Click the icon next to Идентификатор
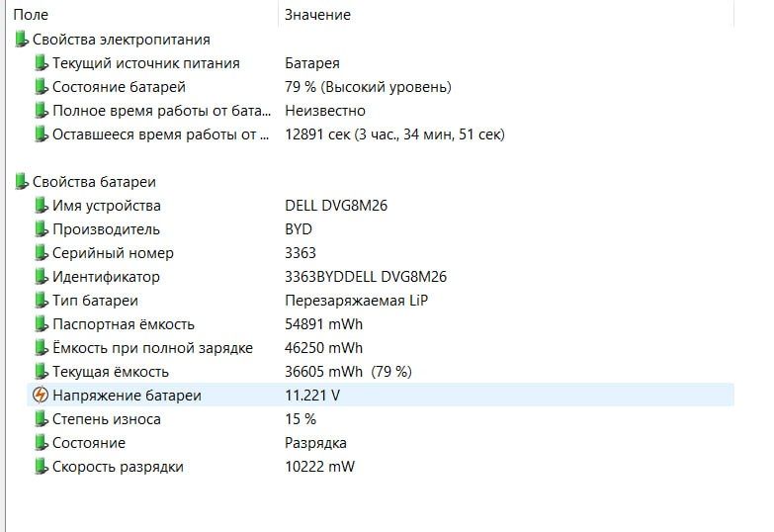 41,277
